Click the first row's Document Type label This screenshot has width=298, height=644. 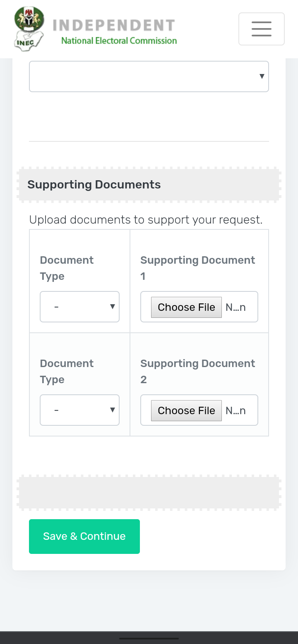pos(67,268)
